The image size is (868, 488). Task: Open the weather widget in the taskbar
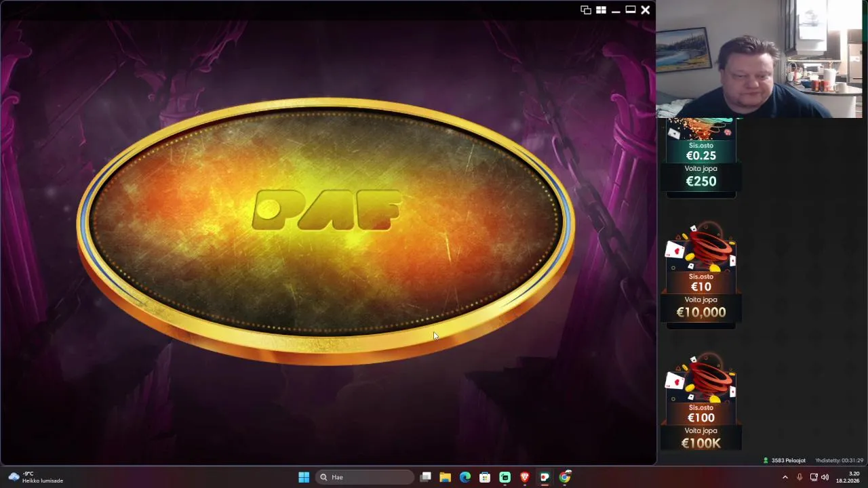click(36, 477)
